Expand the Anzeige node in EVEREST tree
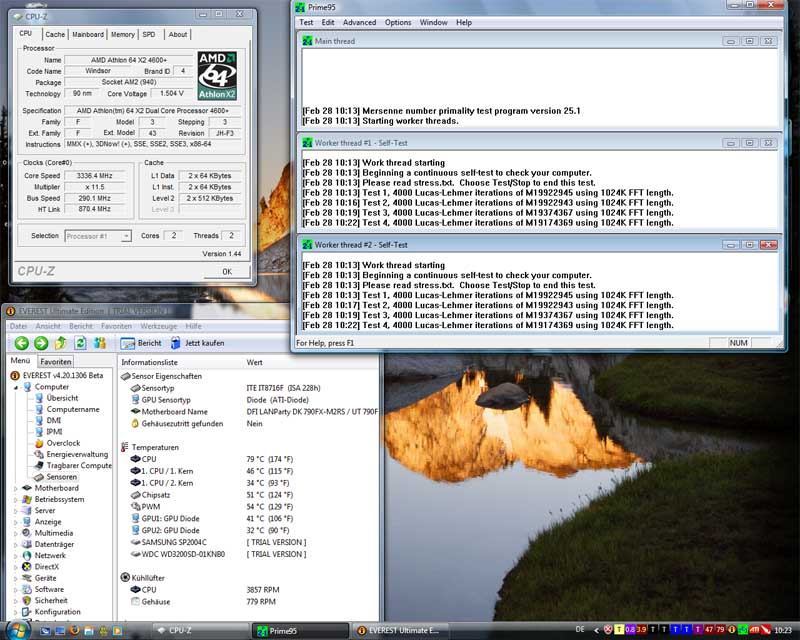The image size is (800, 640). (x=16, y=522)
